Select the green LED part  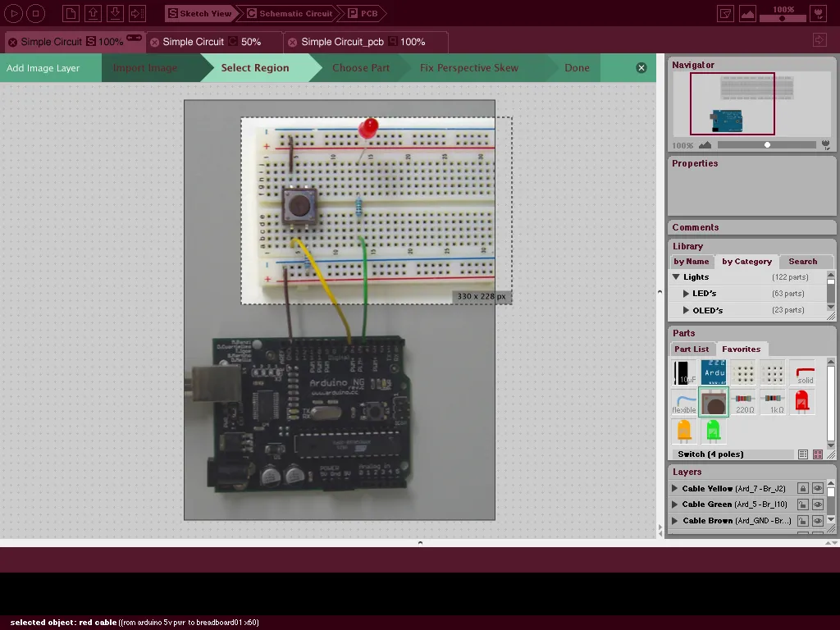[x=714, y=431]
